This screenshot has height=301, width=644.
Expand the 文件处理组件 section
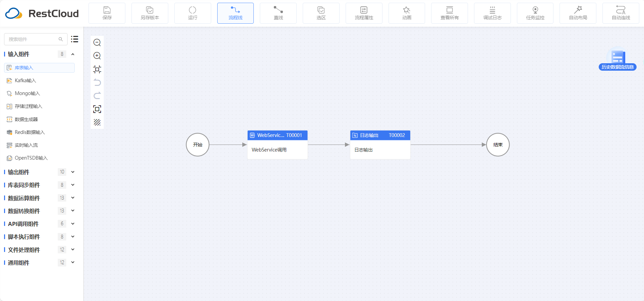pos(73,250)
